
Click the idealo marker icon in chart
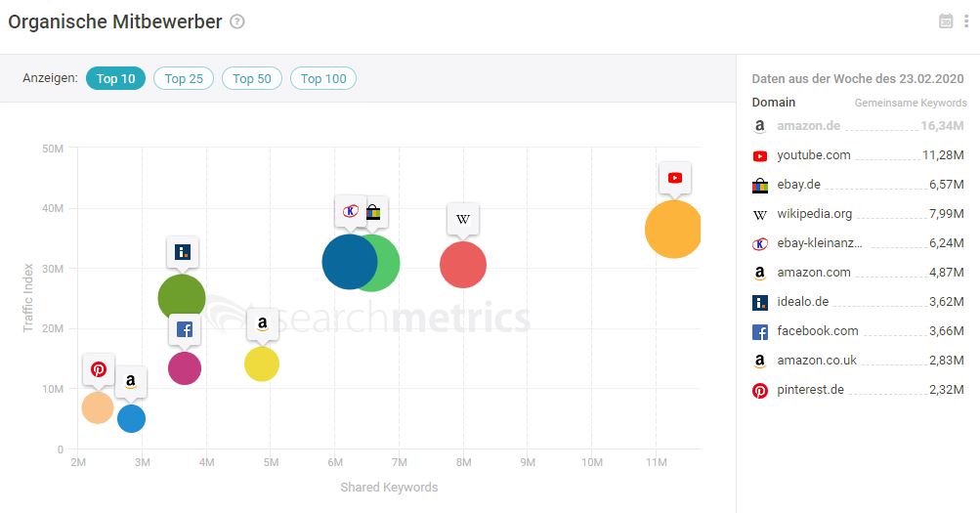coord(183,252)
